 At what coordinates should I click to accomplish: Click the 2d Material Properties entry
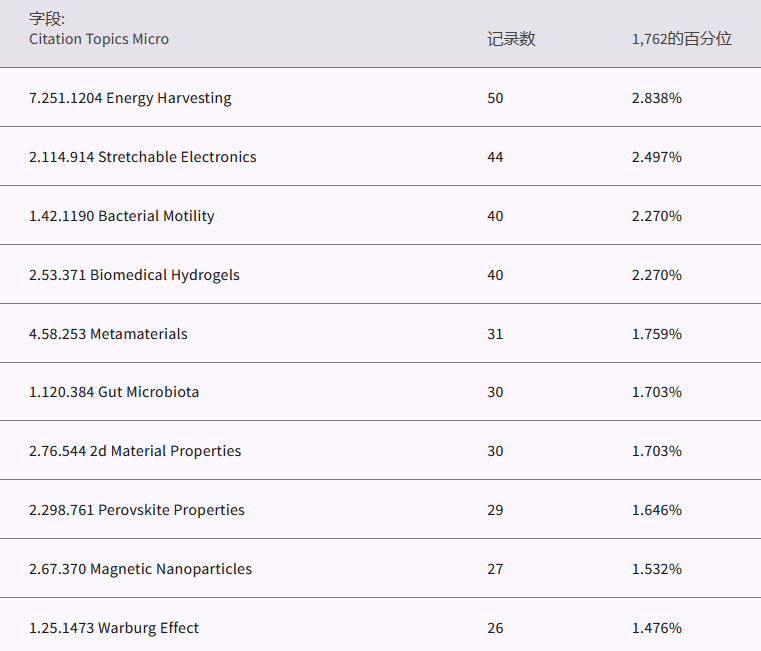(x=135, y=451)
